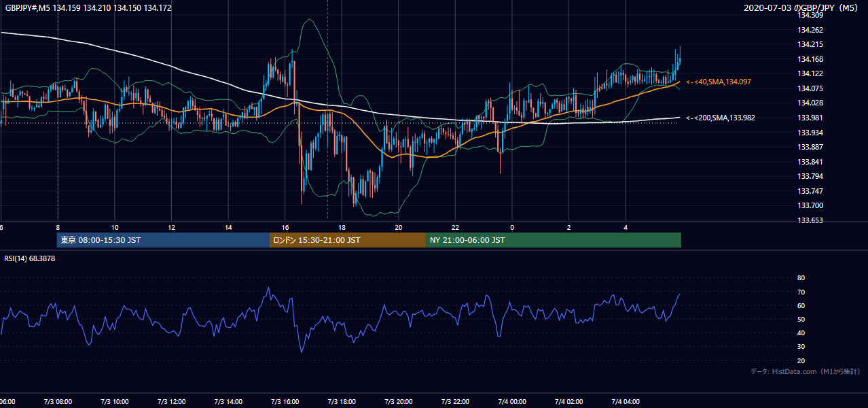Click price axis value 133.653

tap(810, 220)
